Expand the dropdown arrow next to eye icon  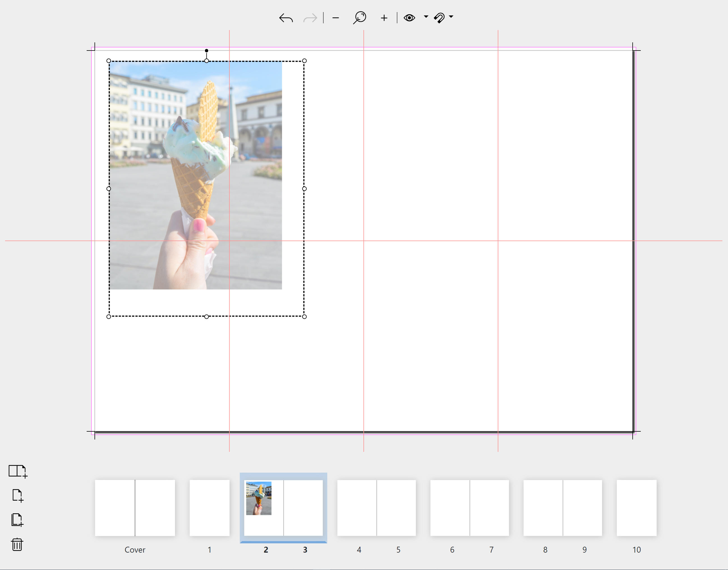pos(426,16)
